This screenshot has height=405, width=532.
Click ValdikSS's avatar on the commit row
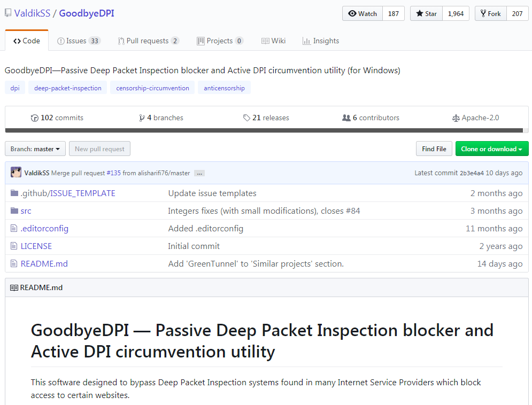tap(16, 172)
